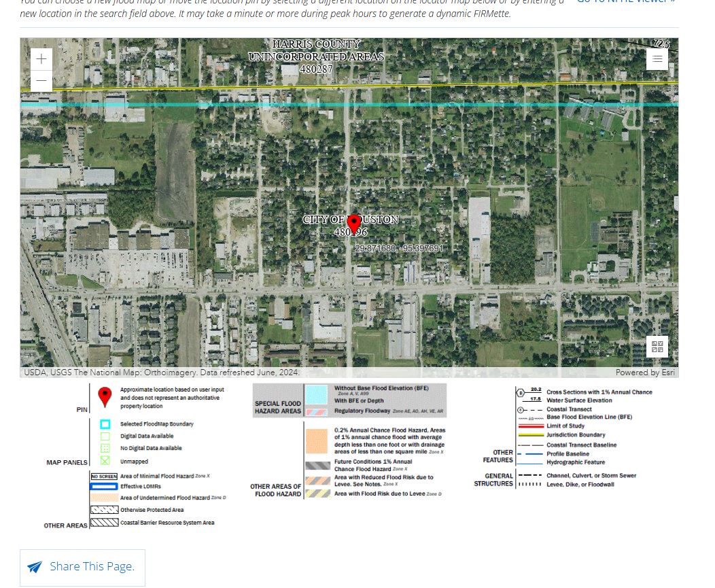This screenshot has width=715, height=588.
Task: Click the coordinates label beside the pin
Action: pos(398,249)
